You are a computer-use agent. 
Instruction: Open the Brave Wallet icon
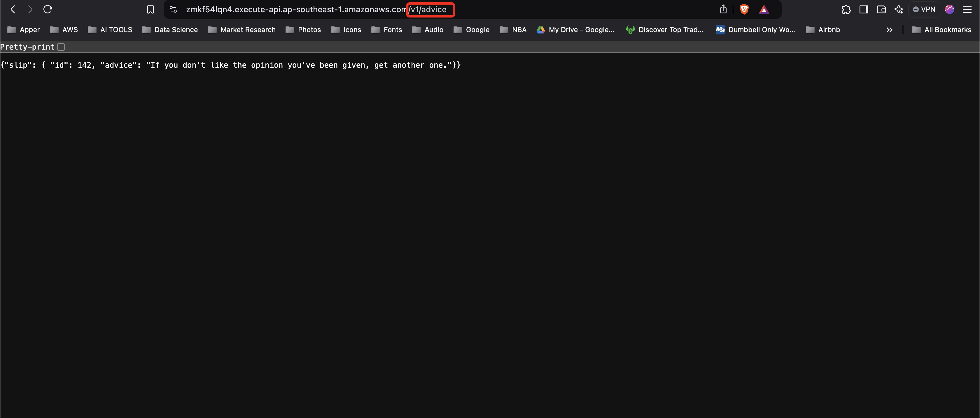pos(881,10)
